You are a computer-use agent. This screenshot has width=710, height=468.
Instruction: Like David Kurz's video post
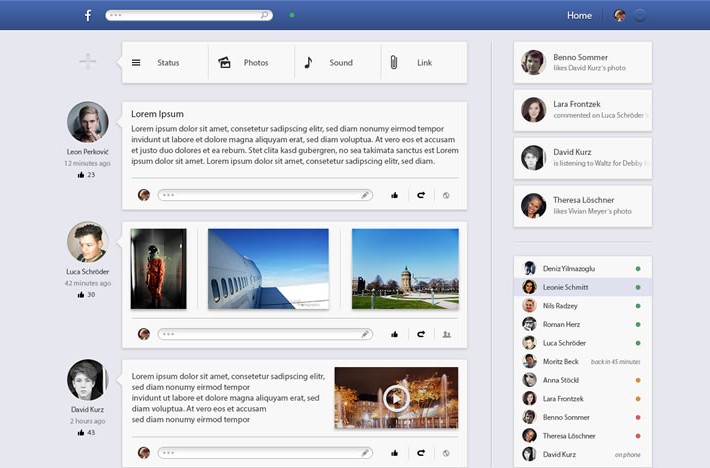click(394, 453)
